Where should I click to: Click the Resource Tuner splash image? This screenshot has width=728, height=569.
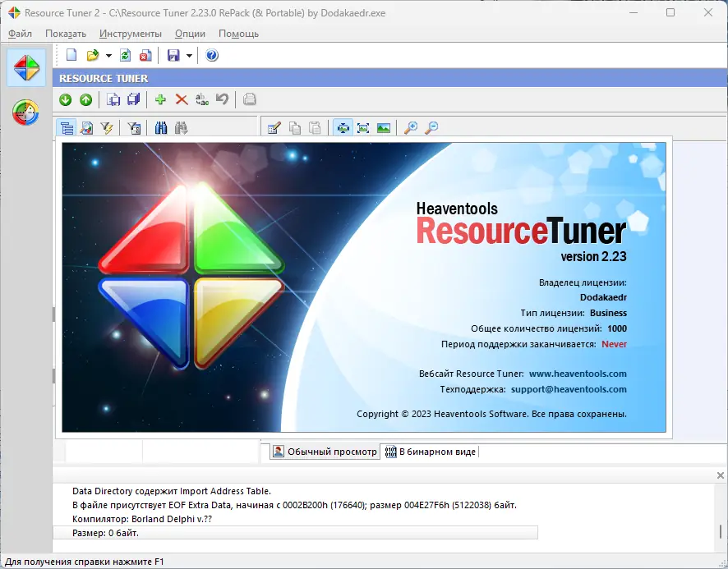pyautogui.click(x=363, y=287)
